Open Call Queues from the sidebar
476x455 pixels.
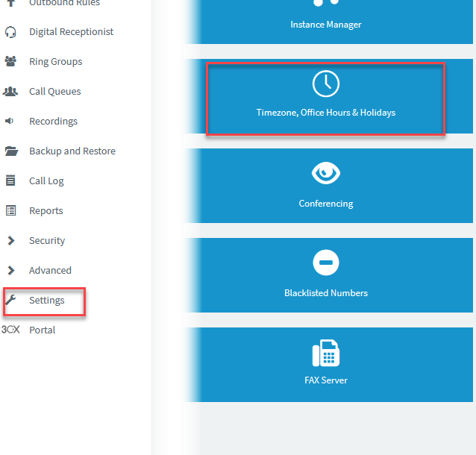click(x=55, y=91)
